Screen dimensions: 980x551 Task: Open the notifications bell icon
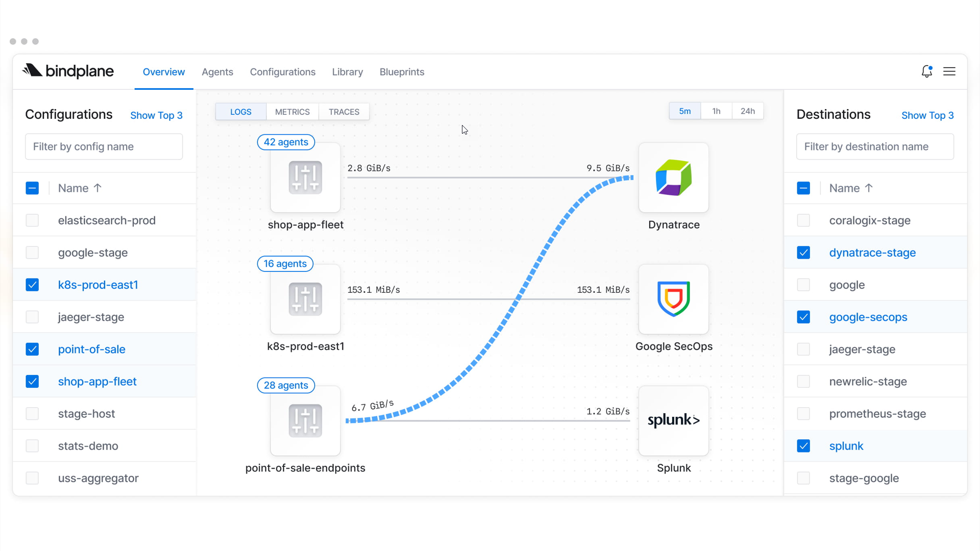tap(927, 71)
